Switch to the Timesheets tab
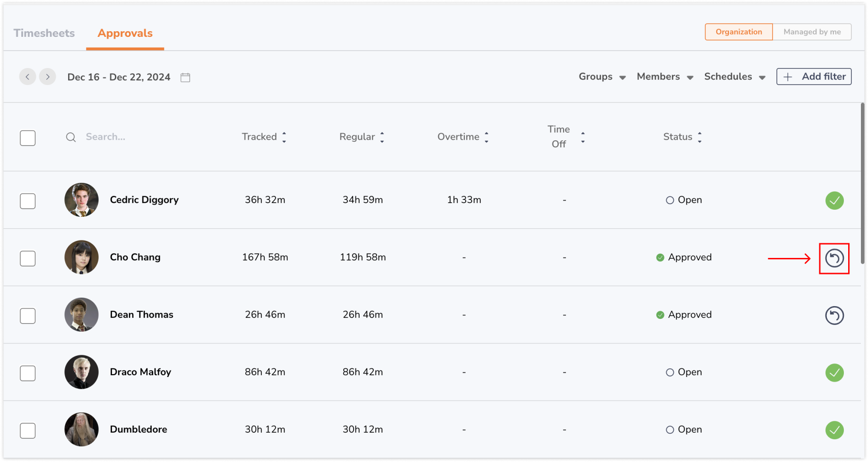The image size is (868, 462). (x=44, y=33)
